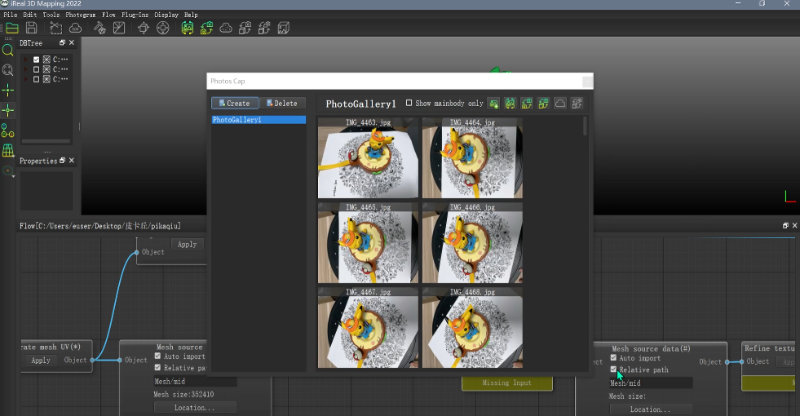This screenshot has height=416, width=800.
Task: Open the Edit menu
Action: [x=30, y=15]
